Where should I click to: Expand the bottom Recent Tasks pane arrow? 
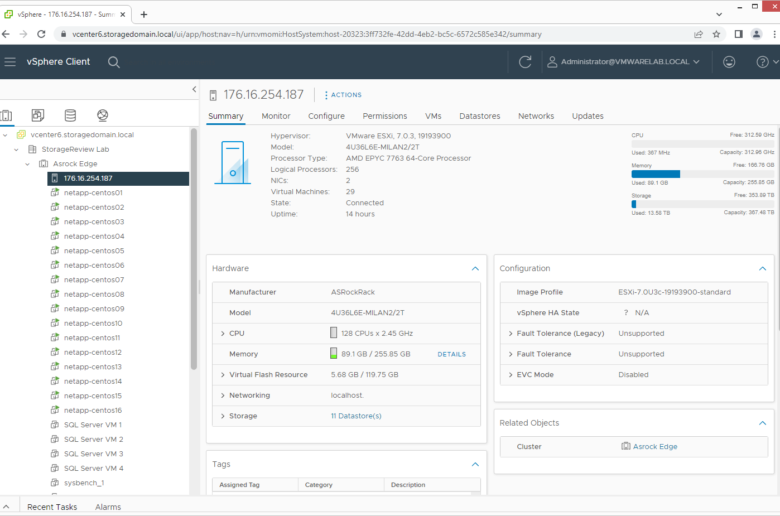point(6,507)
